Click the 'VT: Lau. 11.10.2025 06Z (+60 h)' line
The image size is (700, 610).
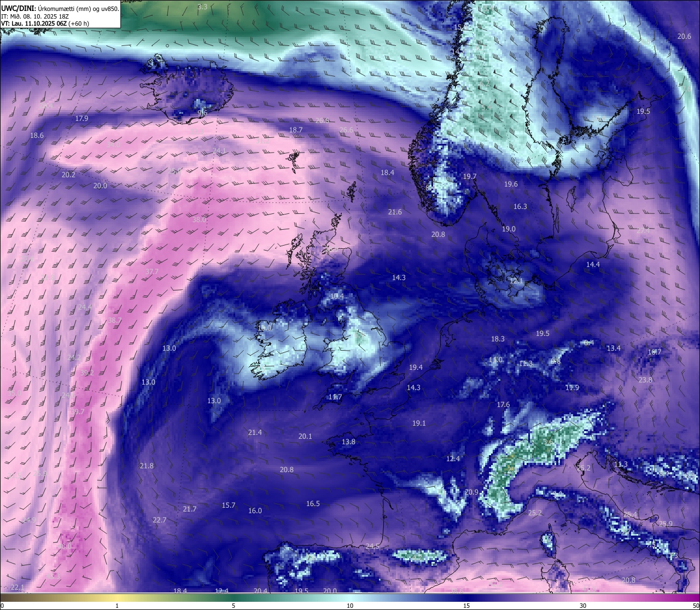pos(45,24)
